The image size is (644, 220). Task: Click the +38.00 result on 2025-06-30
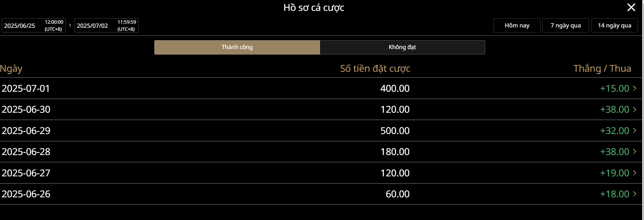[x=614, y=109]
